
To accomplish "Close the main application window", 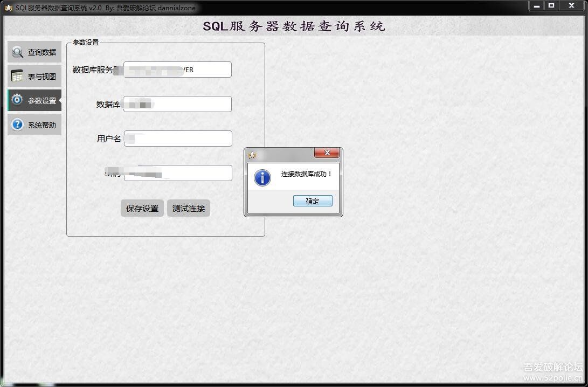I will (571, 5).
